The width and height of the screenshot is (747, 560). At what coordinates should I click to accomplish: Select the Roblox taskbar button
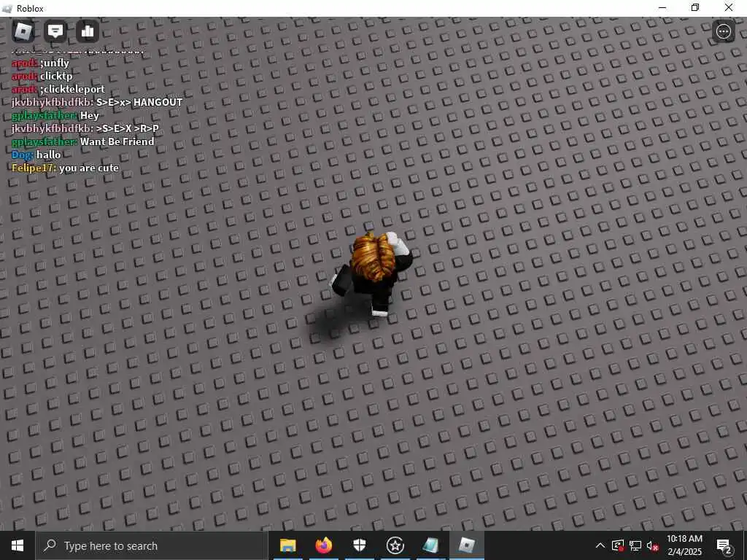tap(467, 545)
